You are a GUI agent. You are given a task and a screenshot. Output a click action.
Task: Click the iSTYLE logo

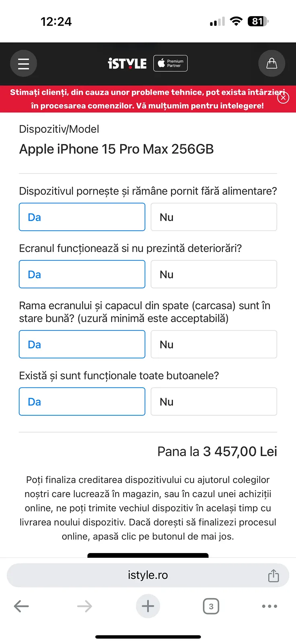tap(127, 64)
